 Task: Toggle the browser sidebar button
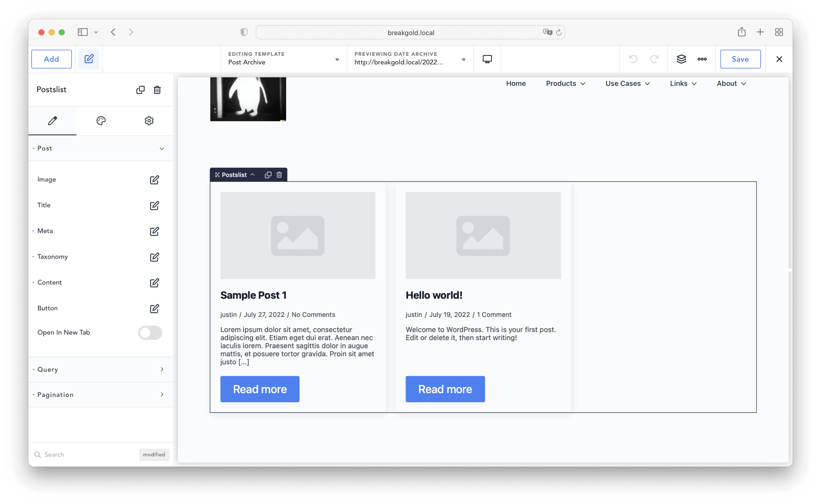click(82, 32)
